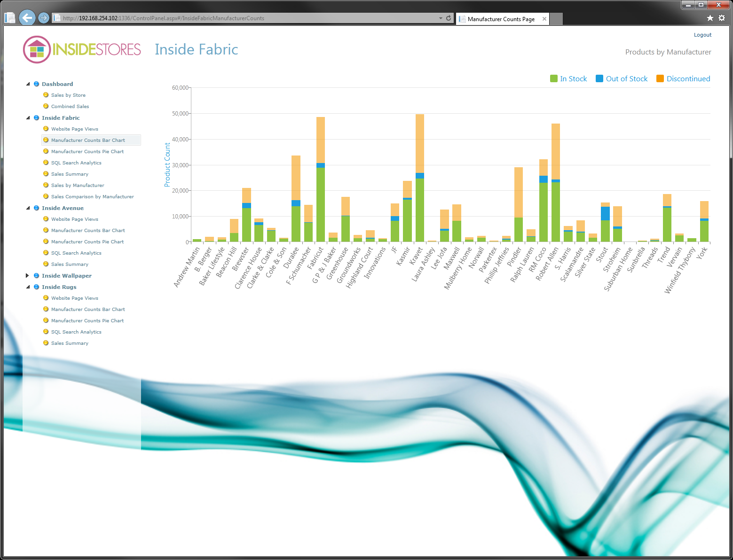Viewport: 733px width, 560px height.
Task: Expand the Inside Wallpaper tree node
Action: tap(27, 276)
